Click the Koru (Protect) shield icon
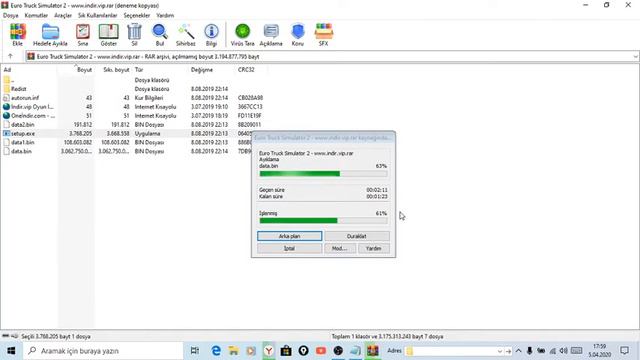Image resolution: width=640 pixels, height=360 pixels. (298, 34)
